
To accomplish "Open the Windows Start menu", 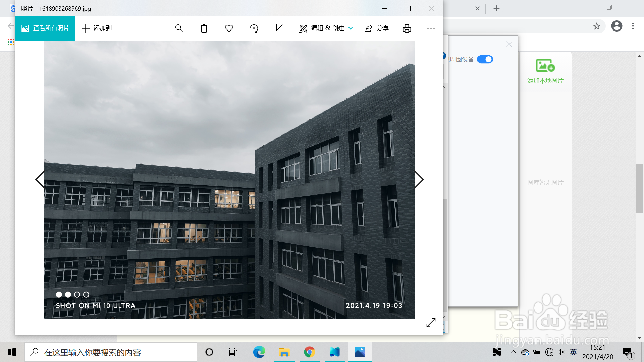I will 12,352.
